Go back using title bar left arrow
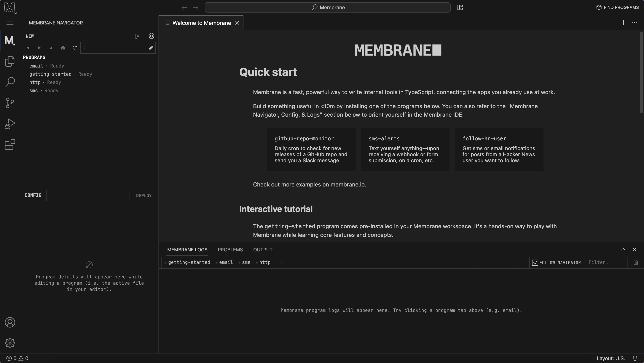Screen dimensions: 644x363 pos(184,8)
